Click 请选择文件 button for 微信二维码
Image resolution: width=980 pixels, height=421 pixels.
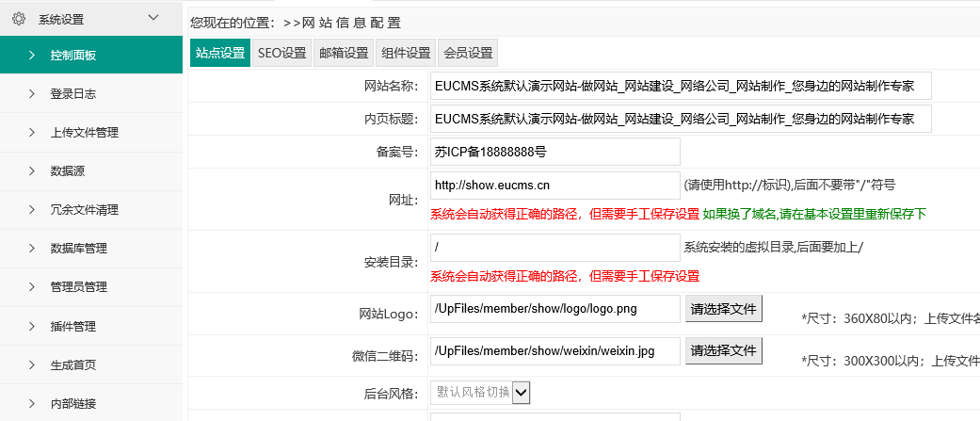point(723,350)
